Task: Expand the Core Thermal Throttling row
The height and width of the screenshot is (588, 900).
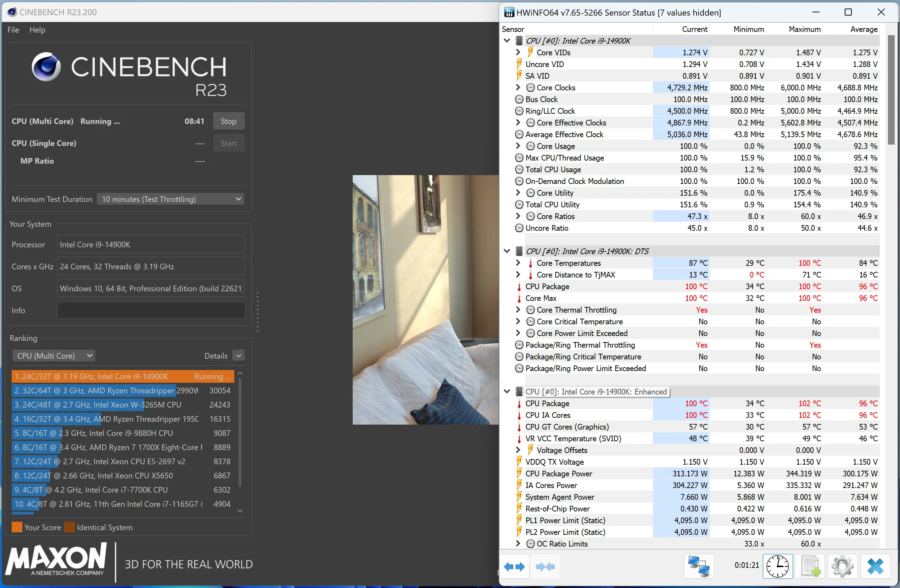Action: [x=518, y=310]
